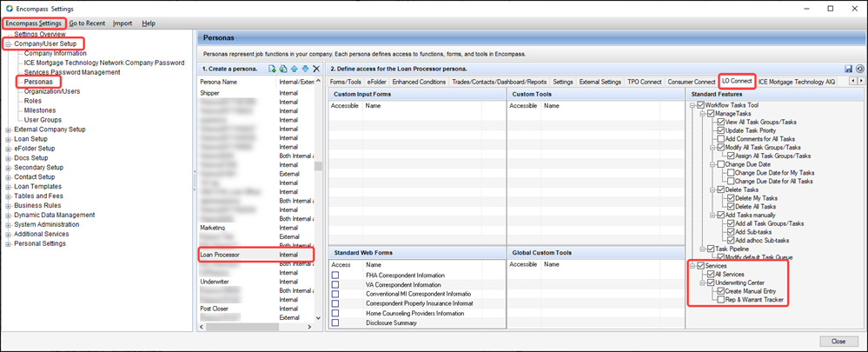Collapse the Workflow Tasks Tool node
Image resolution: width=868 pixels, height=352 pixels.
pyautogui.click(x=692, y=105)
